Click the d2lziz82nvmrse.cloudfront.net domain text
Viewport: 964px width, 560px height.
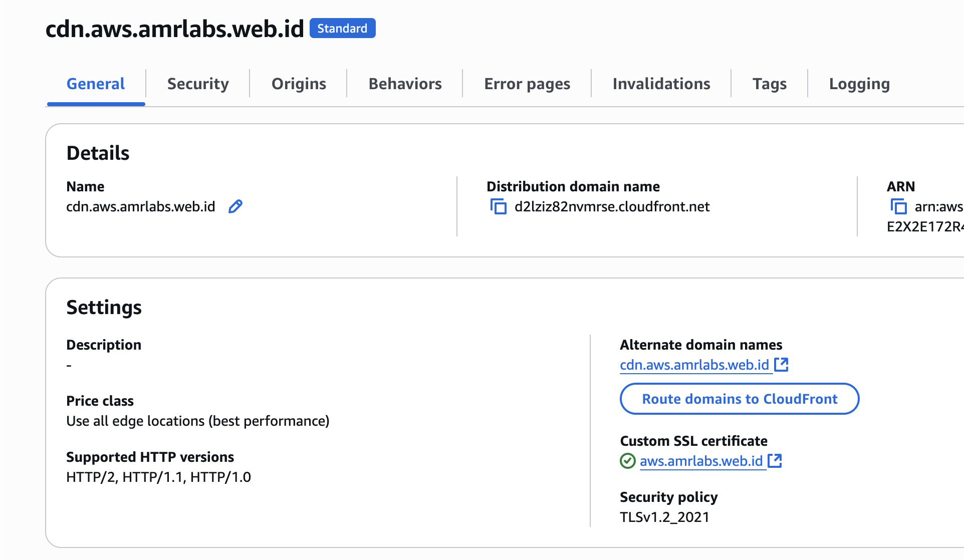(612, 206)
